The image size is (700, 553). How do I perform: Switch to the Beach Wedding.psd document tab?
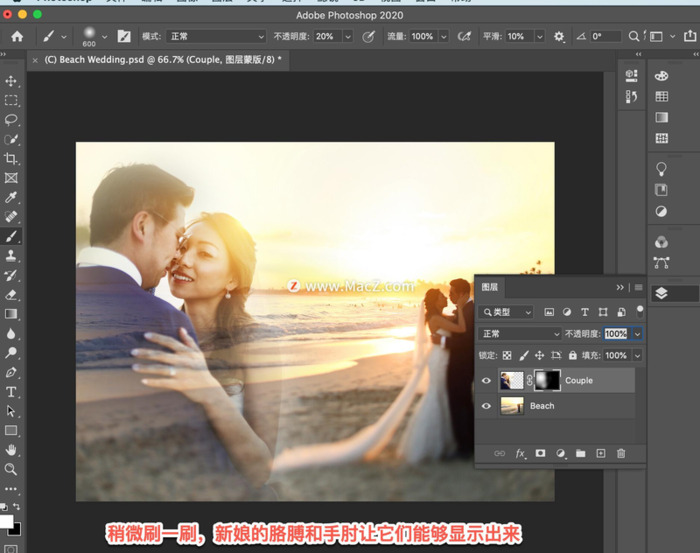point(160,60)
